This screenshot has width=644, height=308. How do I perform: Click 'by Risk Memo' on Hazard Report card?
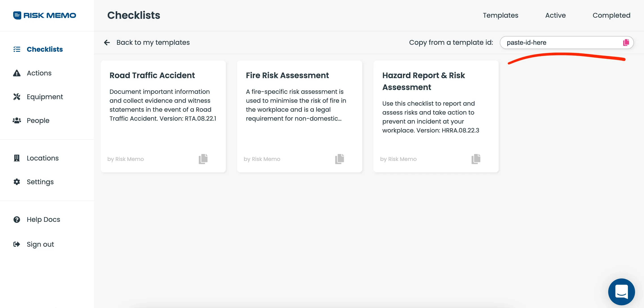tap(398, 159)
